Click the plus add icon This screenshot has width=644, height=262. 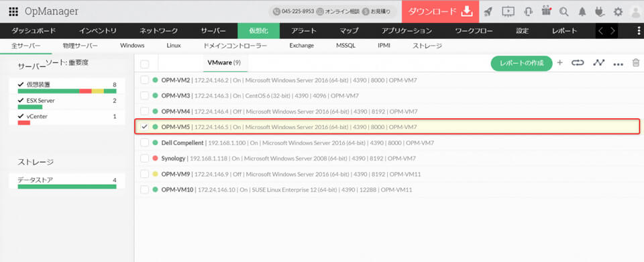(559, 63)
